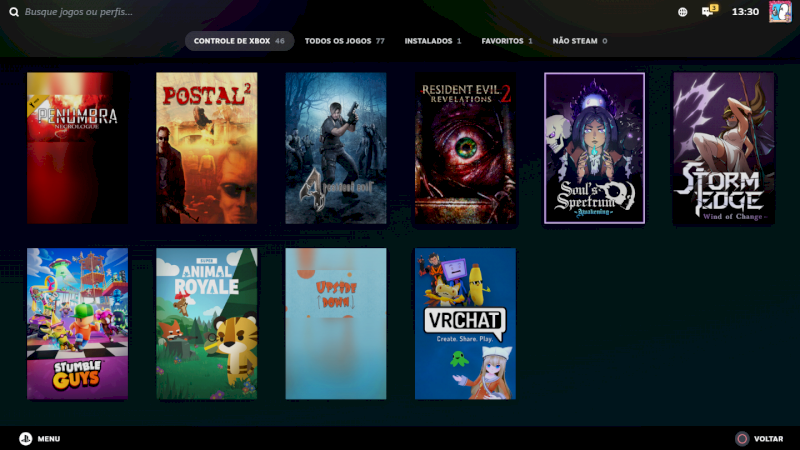This screenshot has width=800, height=450.
Task: Select the Resident Evil 4 cover
Action: click(336, 148)
